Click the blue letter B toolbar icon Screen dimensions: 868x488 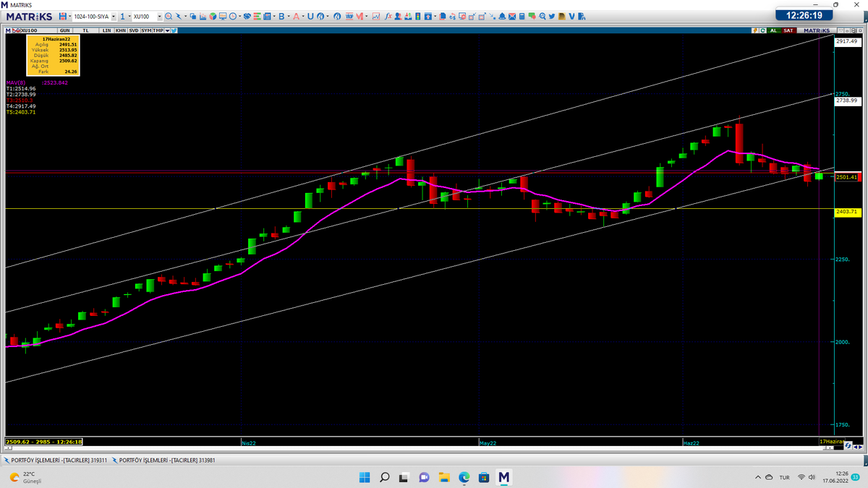click(x=281, y=16)
